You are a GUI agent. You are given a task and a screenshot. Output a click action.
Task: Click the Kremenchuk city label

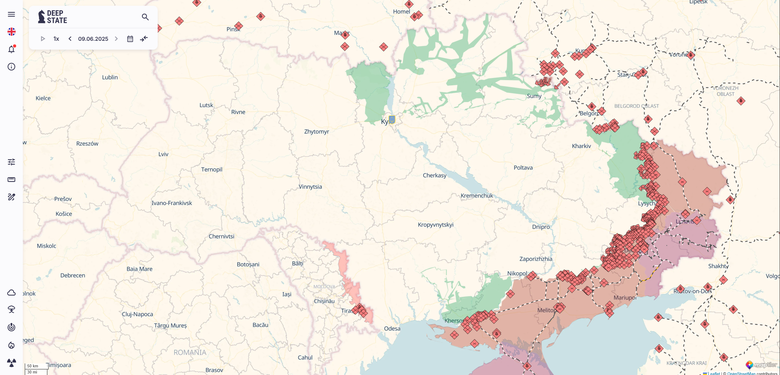477,196
